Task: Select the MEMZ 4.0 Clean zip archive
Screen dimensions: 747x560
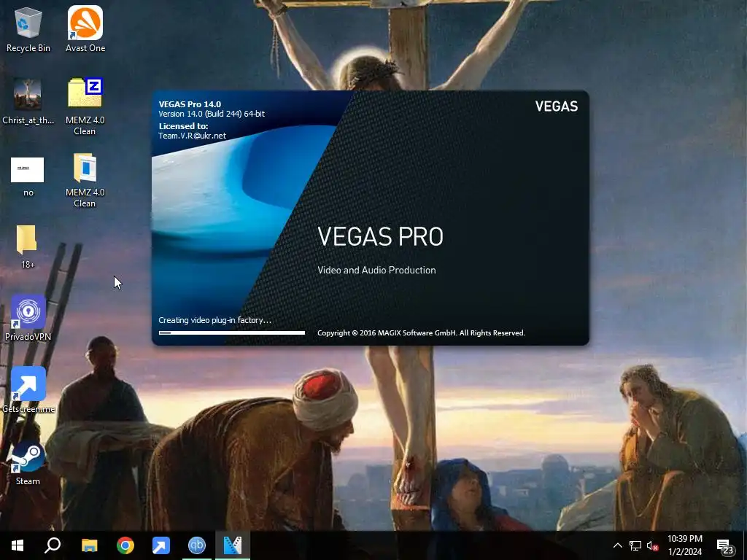Action: pyautogui.click(x=85, y=106)
